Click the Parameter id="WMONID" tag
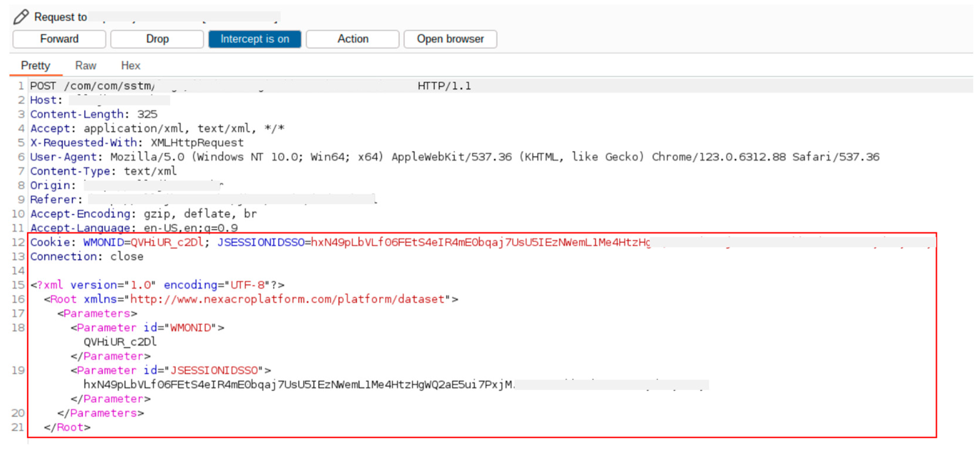980x450 pixels. pos(147,328)
